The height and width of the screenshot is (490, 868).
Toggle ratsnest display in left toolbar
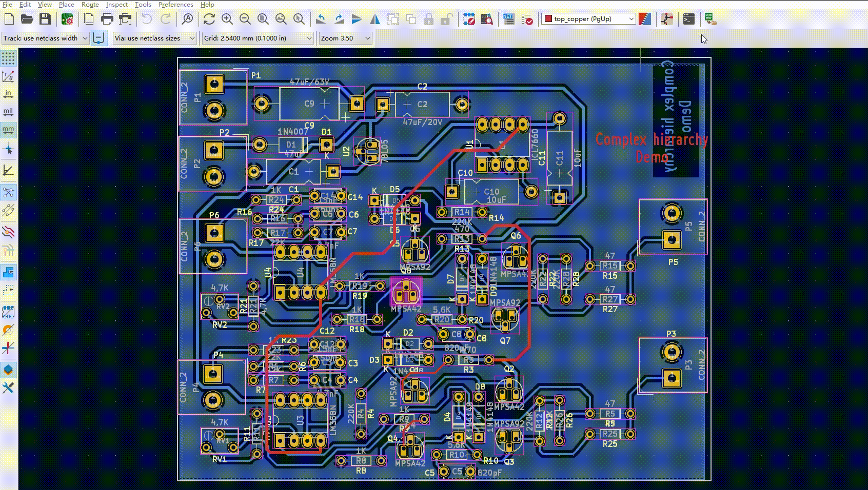click(x=8, y=192)
